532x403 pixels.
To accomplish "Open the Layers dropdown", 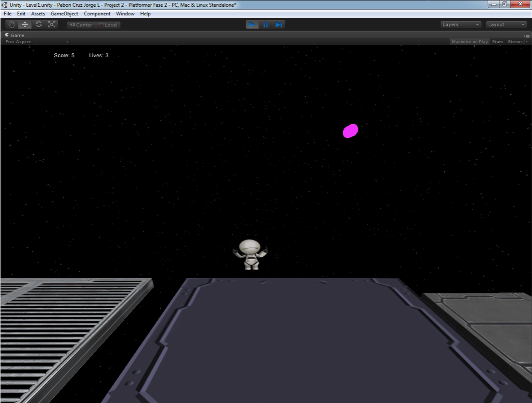I will [461, 25].
